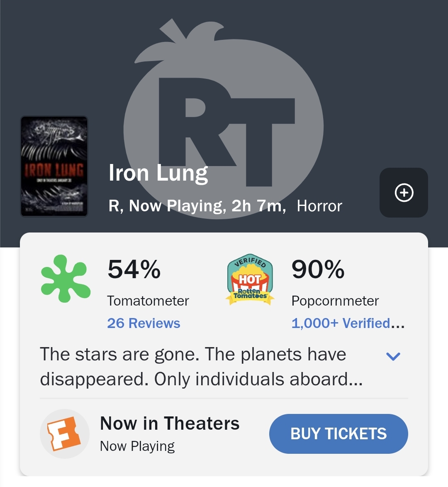The height and width of the screenshot is (487, 448).
Task: Expand the synopsis with the chevron arrow
Action: click(x=393, y=356)
